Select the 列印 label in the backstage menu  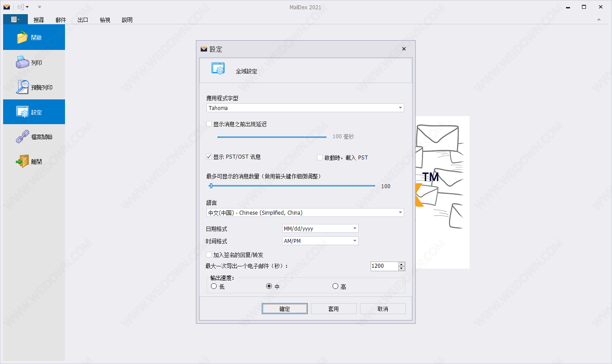pyautogui.click(x=37, y=63)
